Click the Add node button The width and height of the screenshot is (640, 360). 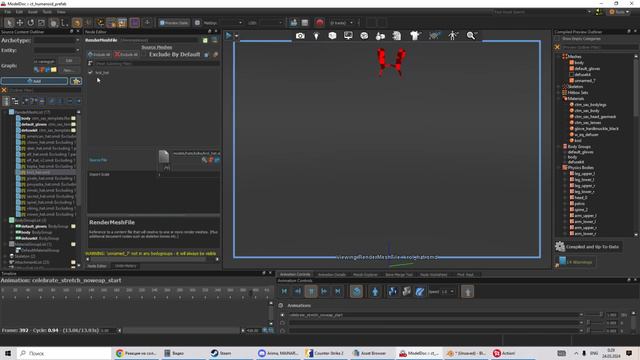(34, 81)
